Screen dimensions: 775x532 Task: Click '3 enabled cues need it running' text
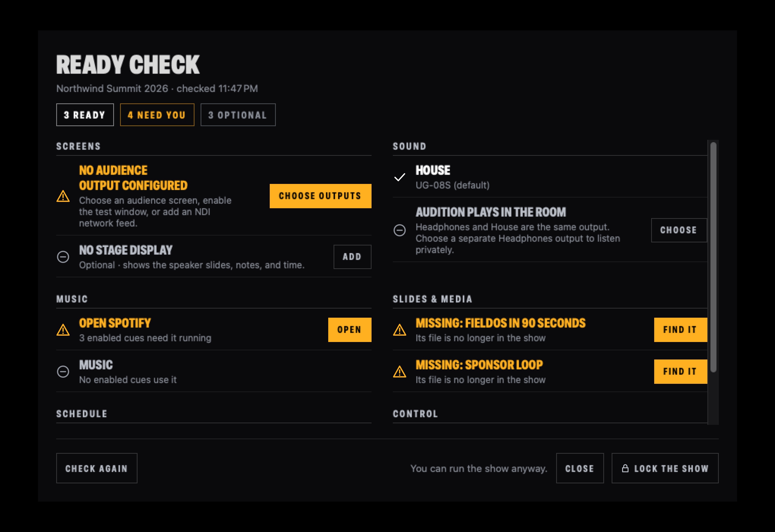click(145, 338)
